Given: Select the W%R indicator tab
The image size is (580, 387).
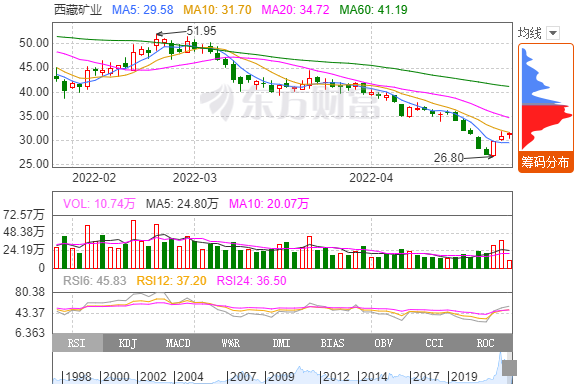Looking at the screenshot, I should 231,343.
